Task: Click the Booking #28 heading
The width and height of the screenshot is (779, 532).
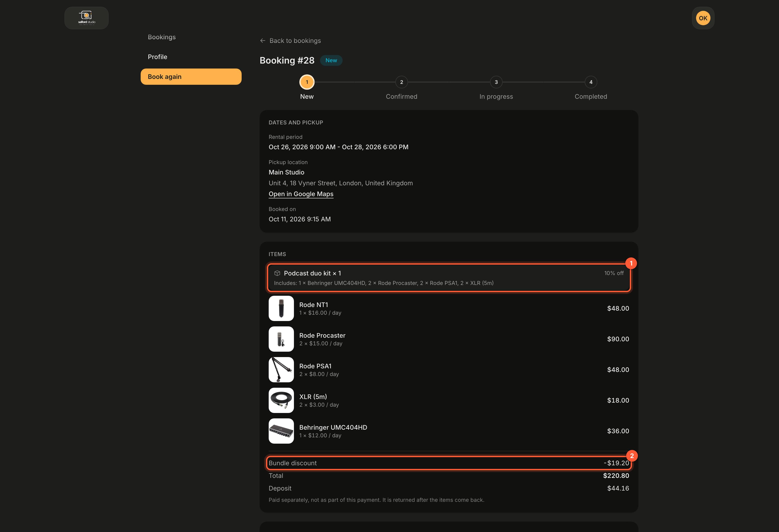Action: [287, 60]
